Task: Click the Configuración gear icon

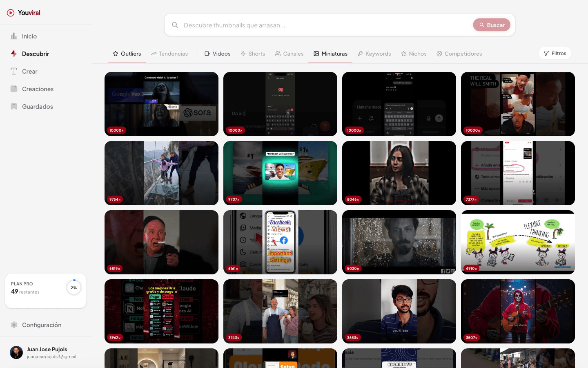Action: pyautogui.click(x=14, y=325)
